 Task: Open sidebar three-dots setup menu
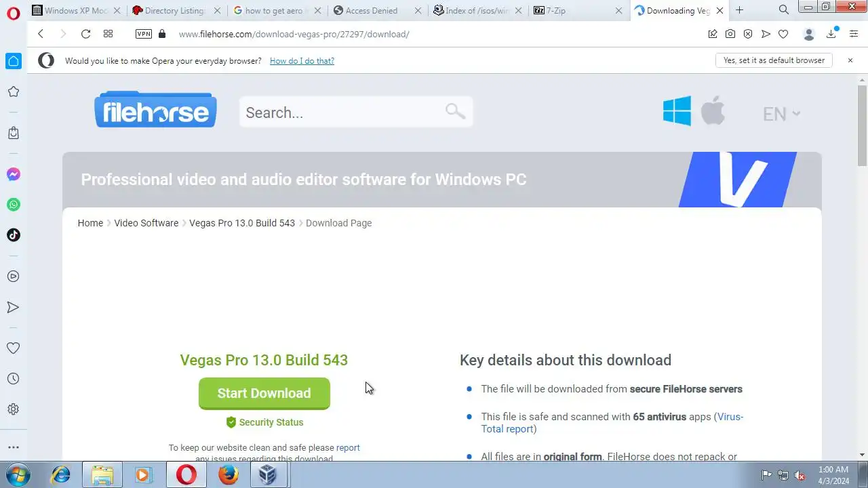click(13, 447)
